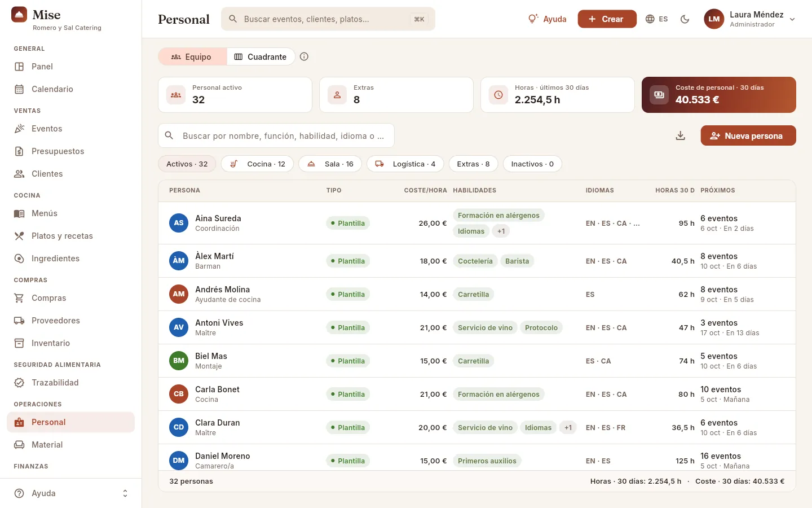Image resolution: width=812 pixels, height=508 pixels.
Task: Focus the global search field
Action: point(328,19)
